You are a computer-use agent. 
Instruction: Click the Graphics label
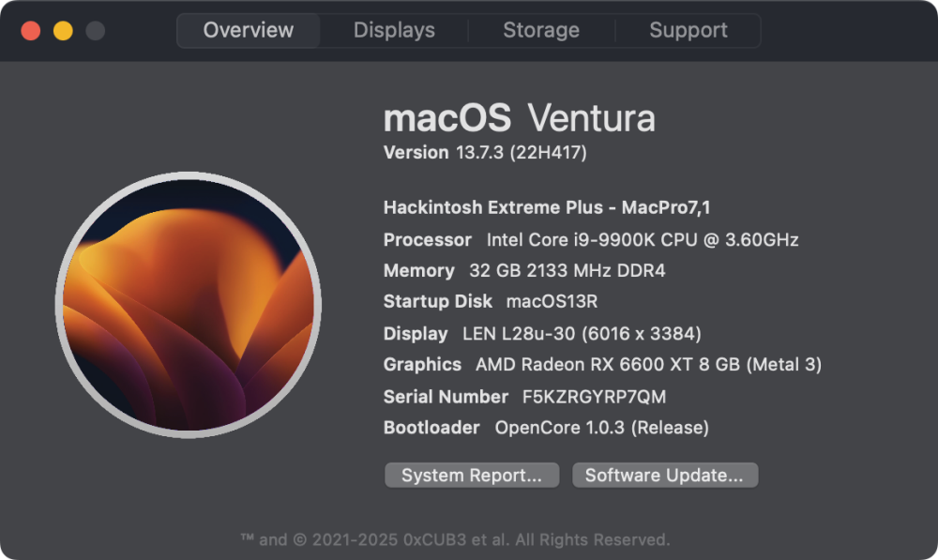(x=422, y=364)
